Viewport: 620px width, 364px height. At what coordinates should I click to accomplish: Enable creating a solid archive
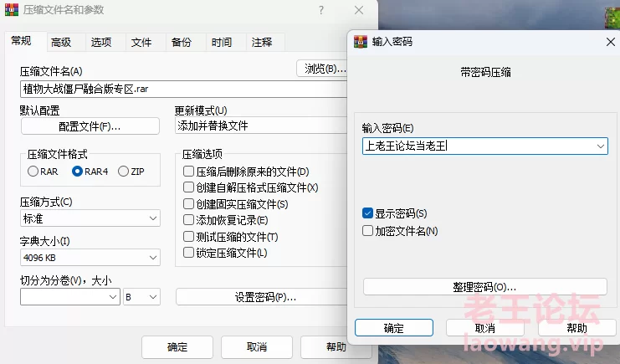point(188,204)
